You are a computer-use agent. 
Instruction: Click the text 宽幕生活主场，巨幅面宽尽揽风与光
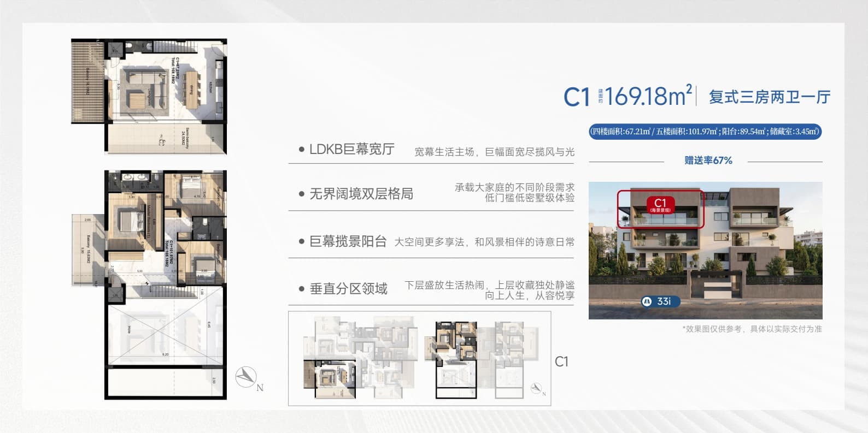[494, 152]
